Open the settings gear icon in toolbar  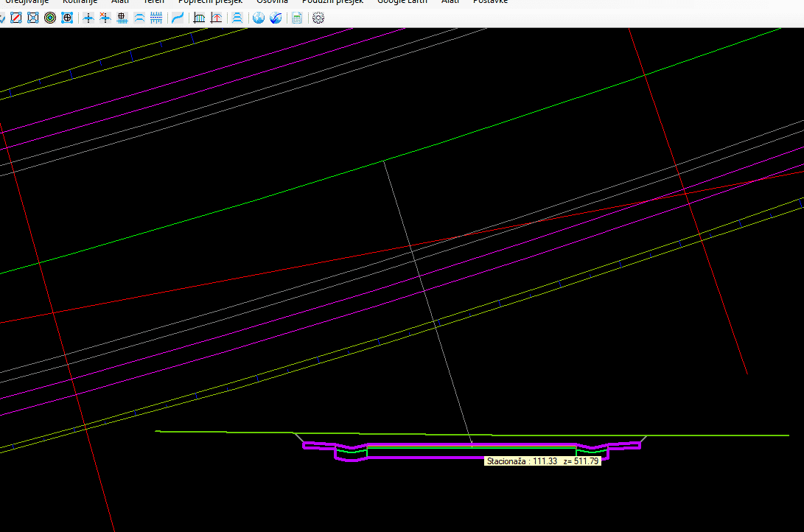pos(318,18)
